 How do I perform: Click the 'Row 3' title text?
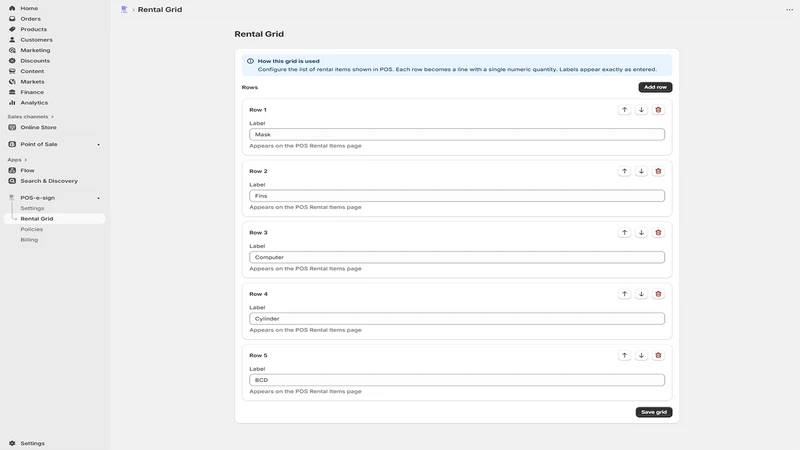pyautogui.click(x=258, y=233)
